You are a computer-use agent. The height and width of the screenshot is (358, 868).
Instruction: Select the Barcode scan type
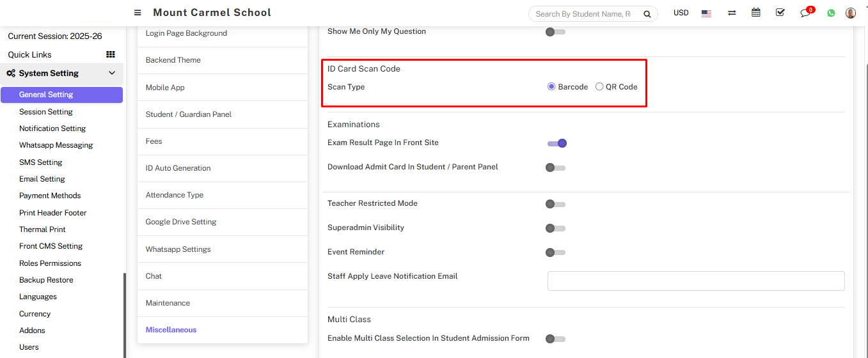[551, 87]
